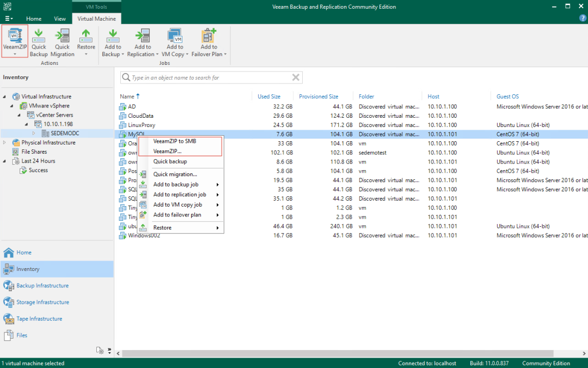Click the Physical Infrastructure icon
The height and width of the screenshot is (368, 588).
point(16,143)
